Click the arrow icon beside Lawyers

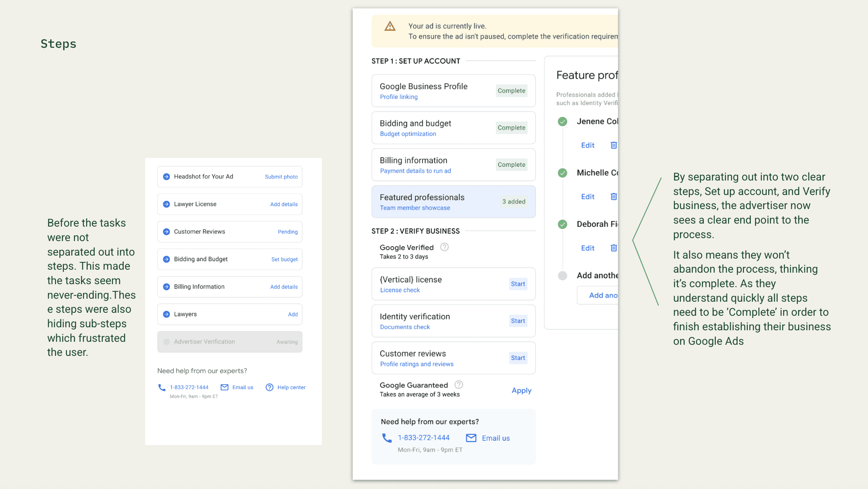coord(167,314)
